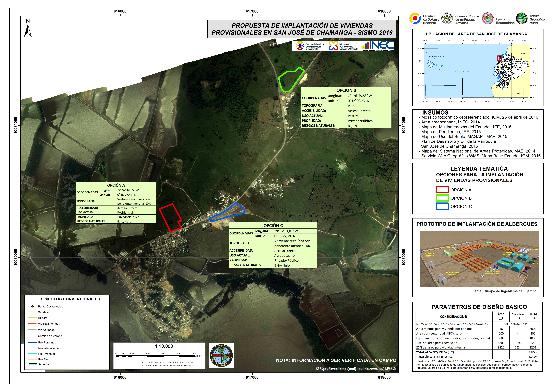
Task: Click the Secretaría Nacional de Planificación logo
Action: point(300,46)
